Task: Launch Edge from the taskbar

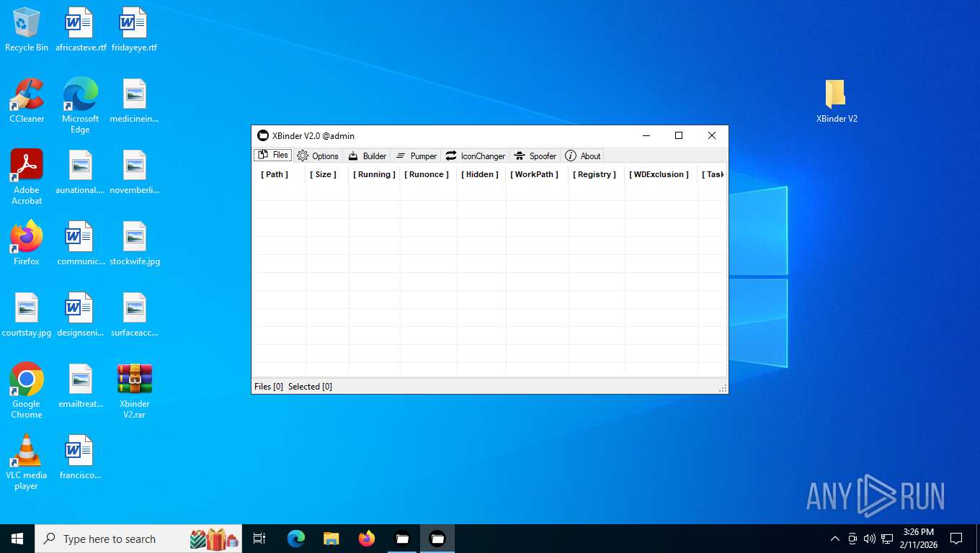Action: coord(296,539)
